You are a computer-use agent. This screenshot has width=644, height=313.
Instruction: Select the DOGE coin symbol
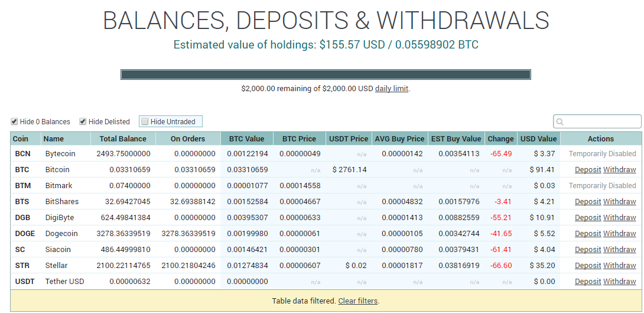[x=25, y=233]
